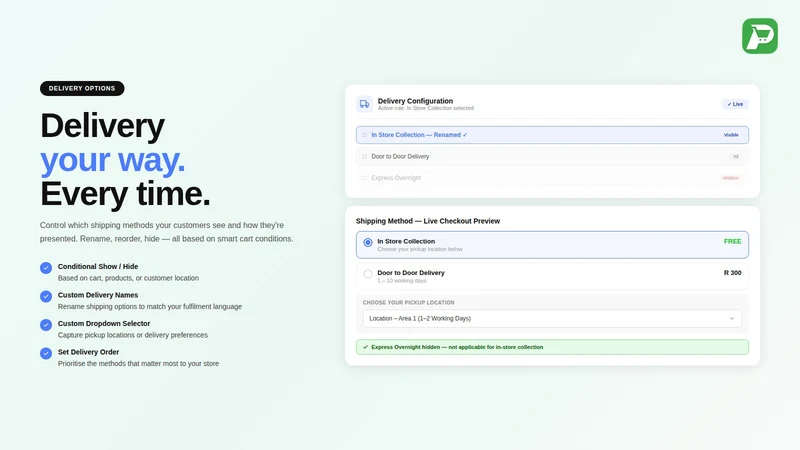The width and height of the screenshot is (800, 450).
Task: Click 'Active rule: In Store Collection selected' text
Action: pyautogui.click(x=426, y=108)
